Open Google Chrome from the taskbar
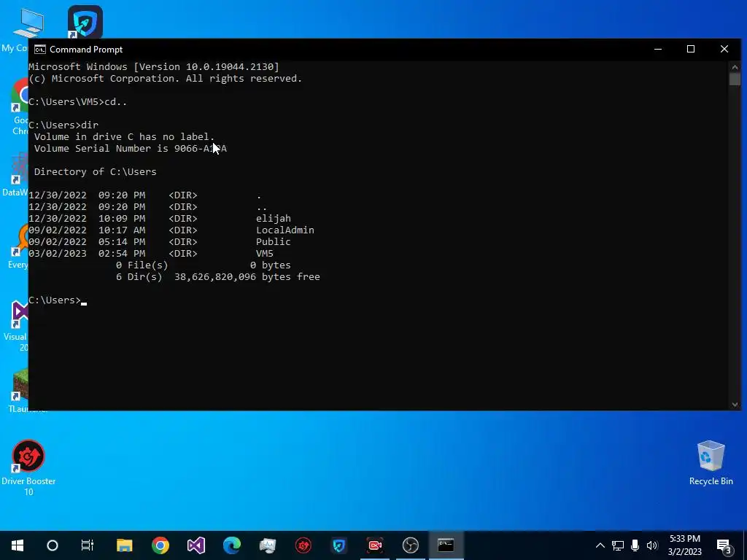Viewport: 747px width, 560px height. click(x=160, y=545)
